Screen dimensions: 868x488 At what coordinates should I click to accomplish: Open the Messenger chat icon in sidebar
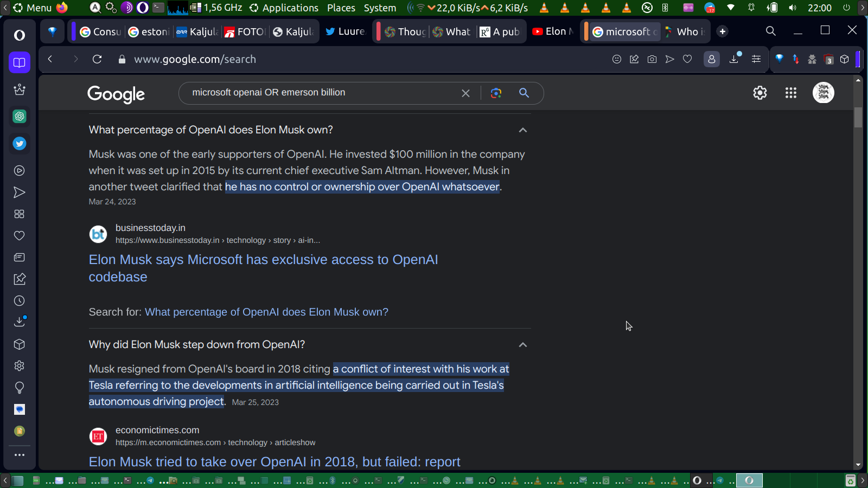click(20, 409)
